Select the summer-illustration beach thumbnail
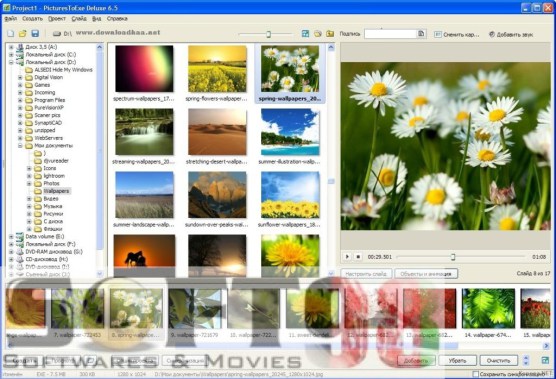This screenshot has height=379, width=556. pos(290,132)
